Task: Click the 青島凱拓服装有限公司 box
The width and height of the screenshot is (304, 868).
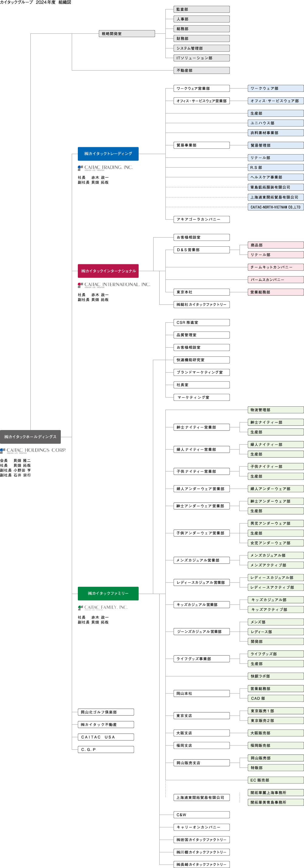Action: click(276, 187)
